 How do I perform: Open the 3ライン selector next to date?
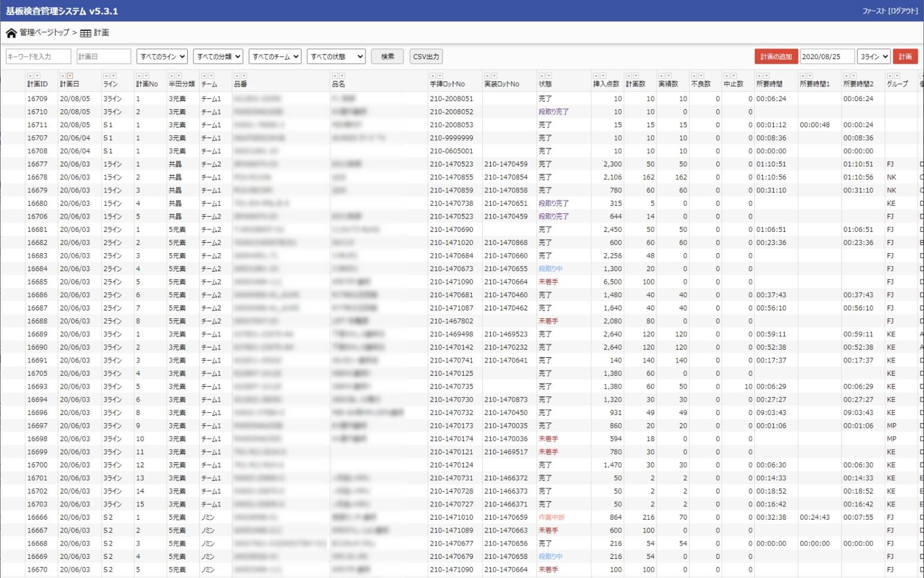874,57
